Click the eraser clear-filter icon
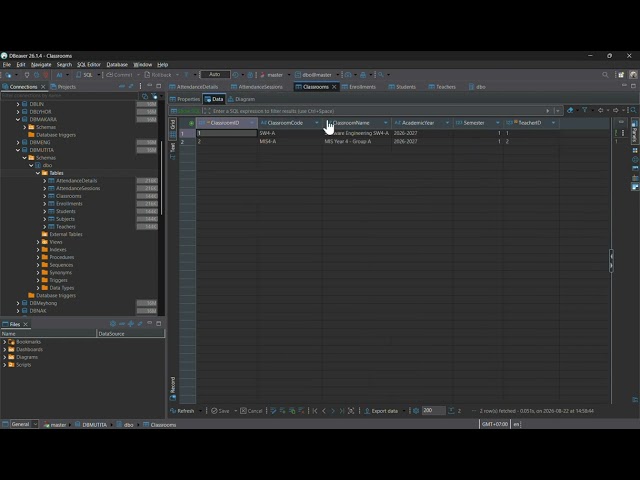 point(570,110)
